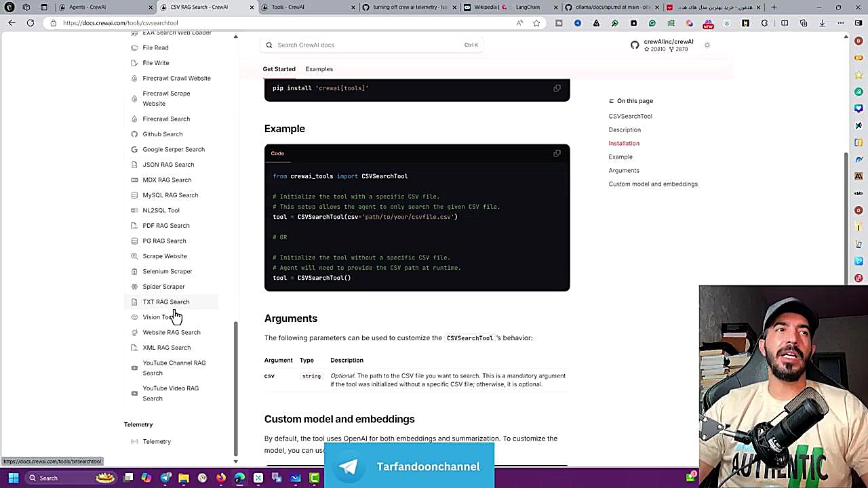Open Task View from taskbar

(128, 478)
